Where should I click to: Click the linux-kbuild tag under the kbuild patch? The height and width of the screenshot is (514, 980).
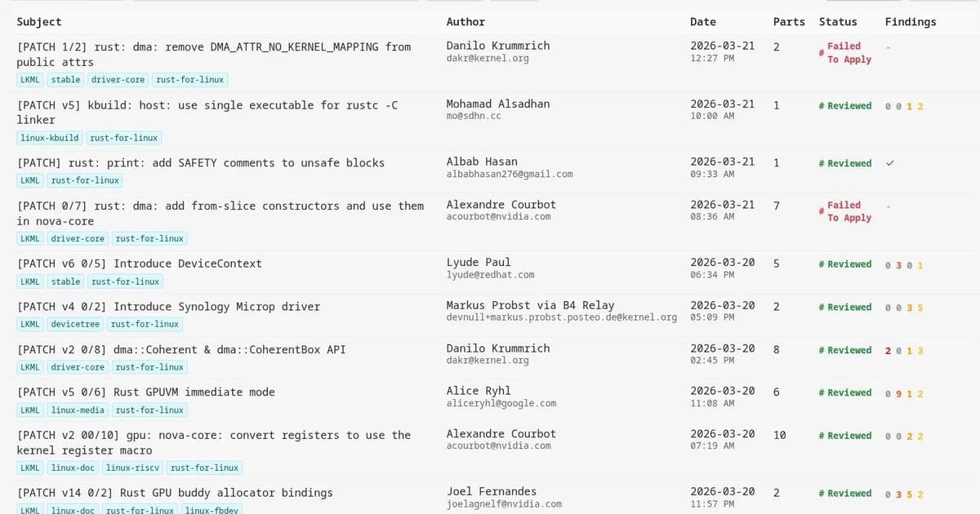tap(50, 138)
